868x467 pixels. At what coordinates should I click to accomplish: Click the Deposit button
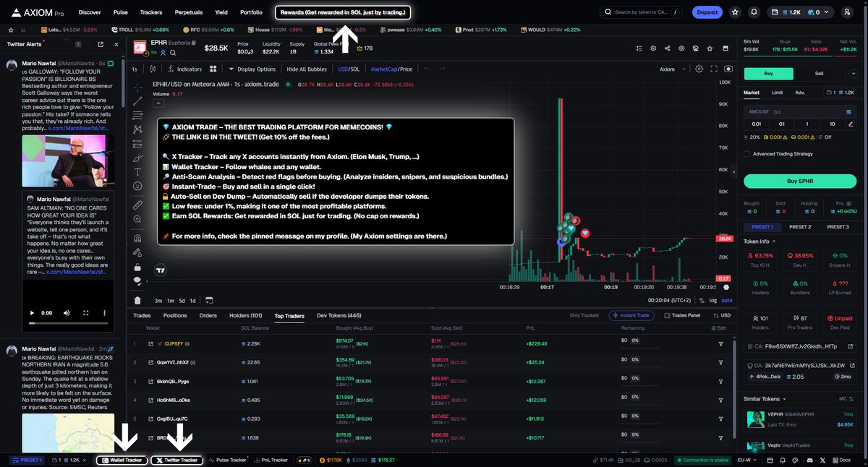coord(707,12)
